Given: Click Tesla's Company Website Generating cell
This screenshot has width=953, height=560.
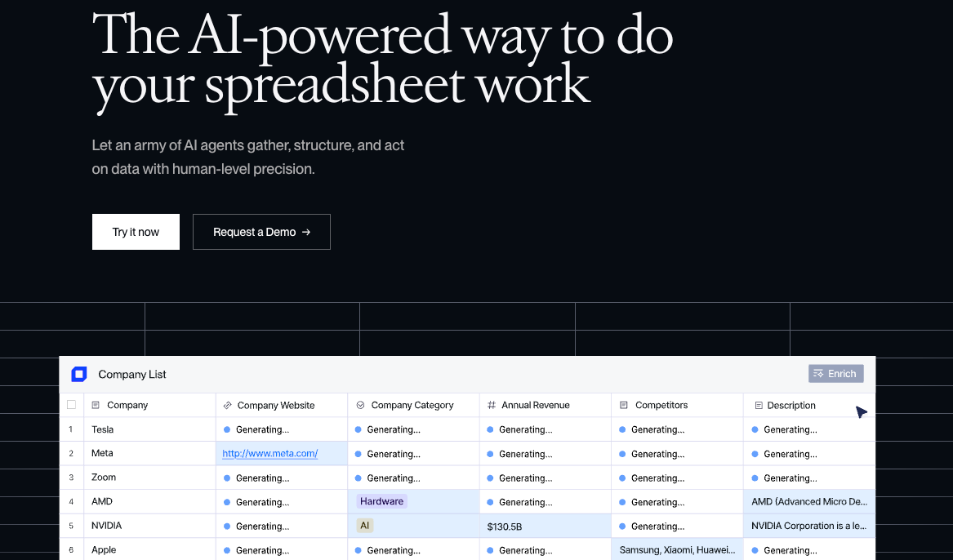Looking at the screenshot, I should [x=282, y=429].
